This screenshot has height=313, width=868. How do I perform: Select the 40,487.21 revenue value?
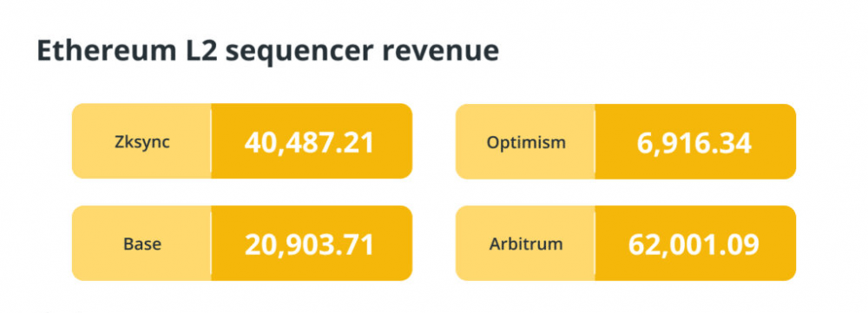tap(310, 143)
